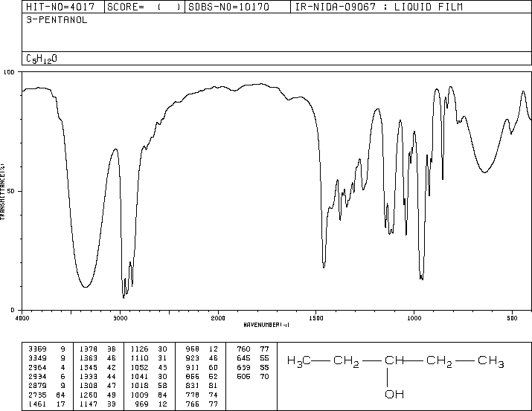Viewport: 532px width, 411px height.
Task: Click peak table value 1147
Action: pyautogui.click(x=89, y=404)
